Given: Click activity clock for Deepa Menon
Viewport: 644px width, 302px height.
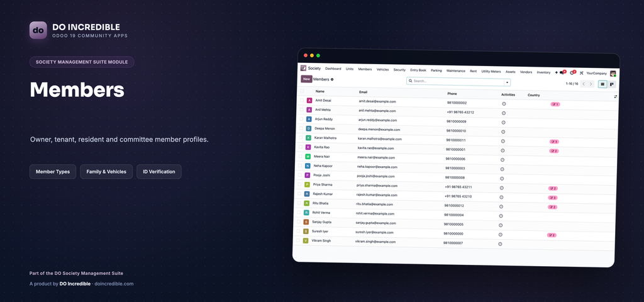Looking at the screenshot, I should (x=503, y=132).
